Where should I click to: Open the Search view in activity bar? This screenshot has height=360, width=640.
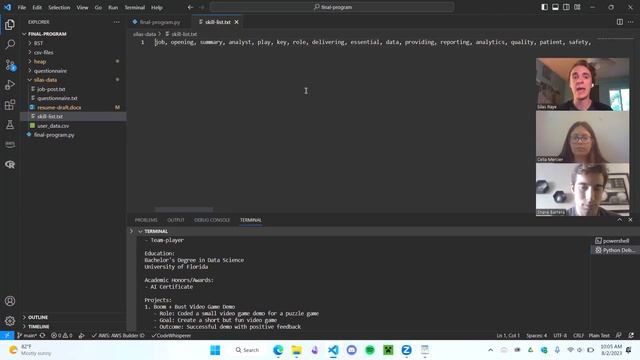coord(10,44)
